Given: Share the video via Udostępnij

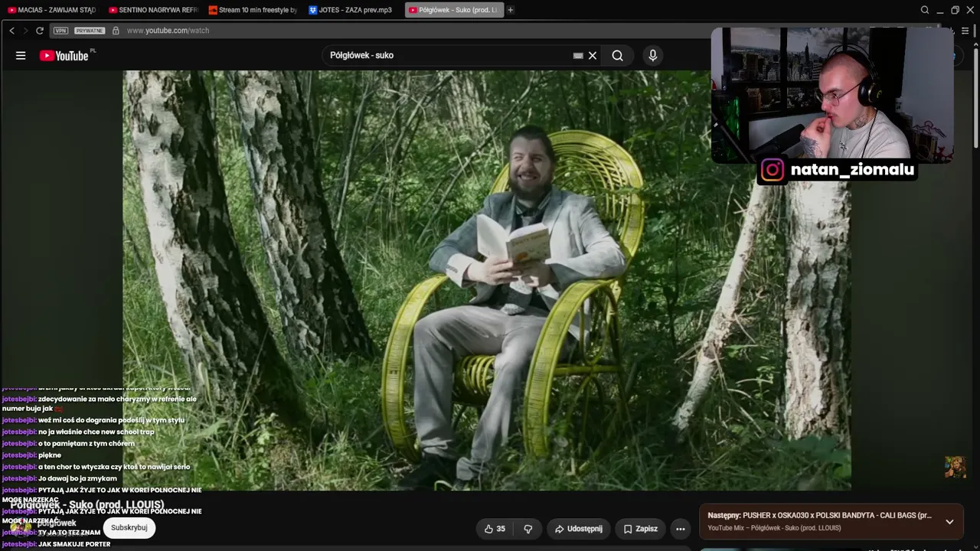Looking at the screenshot, I should [x=579, y=529].
